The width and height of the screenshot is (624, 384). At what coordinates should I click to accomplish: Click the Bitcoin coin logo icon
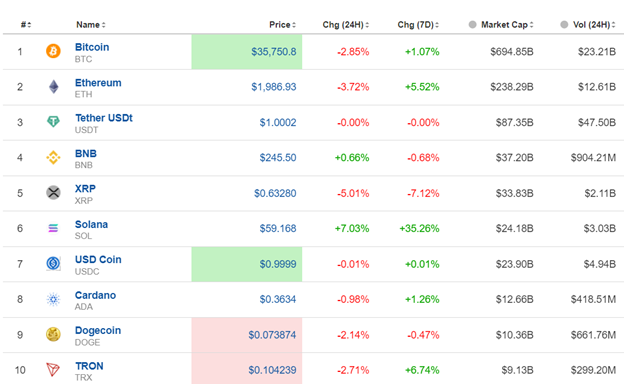(x=53, y=51)
